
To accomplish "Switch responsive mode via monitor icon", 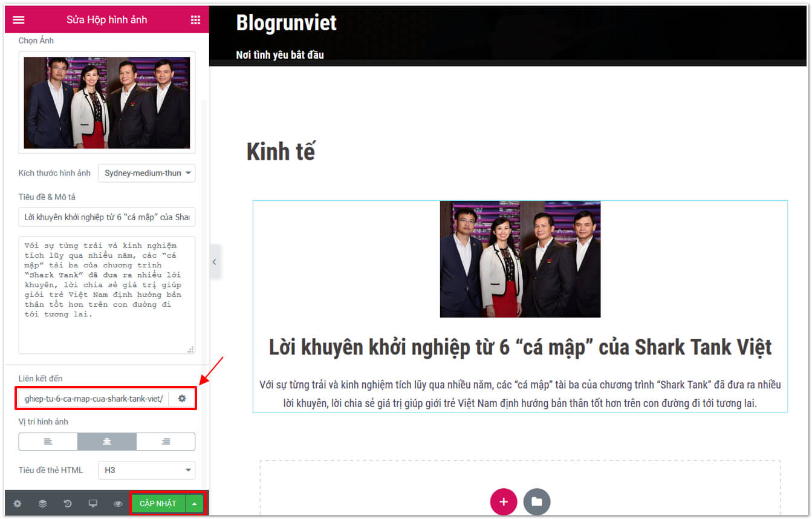I will (93, 503).
